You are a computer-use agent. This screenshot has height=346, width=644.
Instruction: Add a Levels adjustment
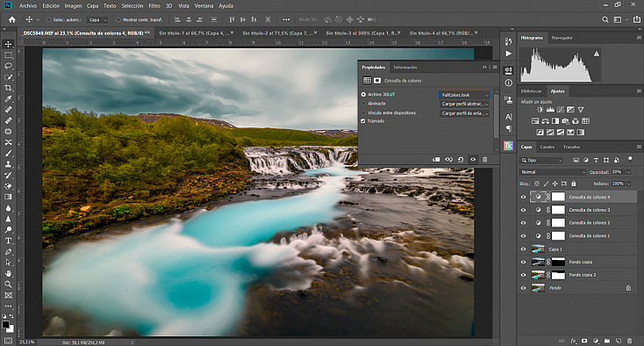pos(550,110)
